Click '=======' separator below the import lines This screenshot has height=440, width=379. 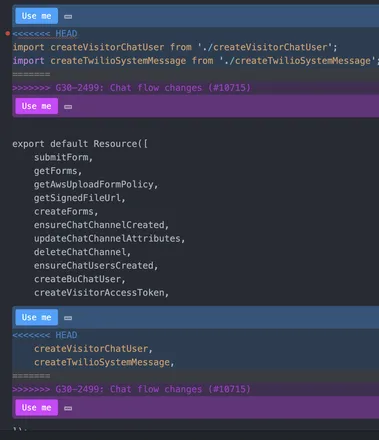click(31, 74)
